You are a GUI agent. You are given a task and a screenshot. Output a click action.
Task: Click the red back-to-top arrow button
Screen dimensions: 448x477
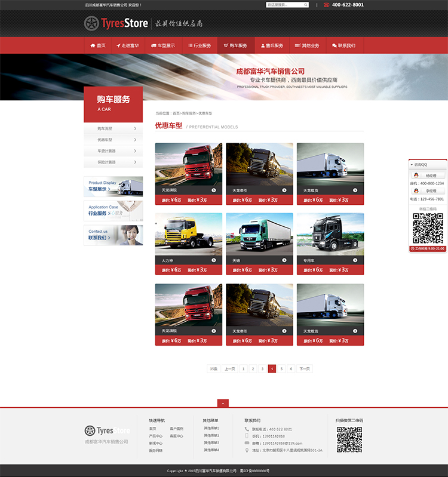[223, 404]
